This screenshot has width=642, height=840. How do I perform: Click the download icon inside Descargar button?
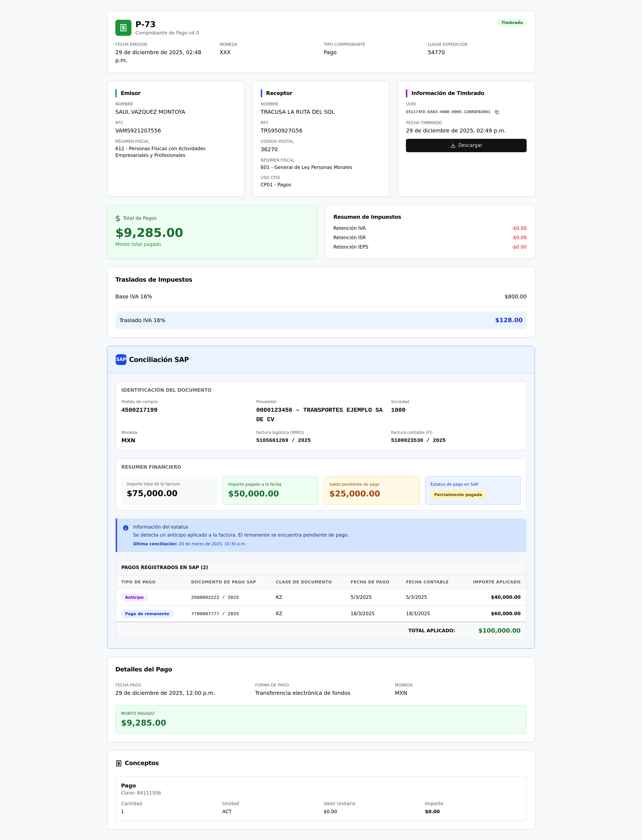coord(453,146)
